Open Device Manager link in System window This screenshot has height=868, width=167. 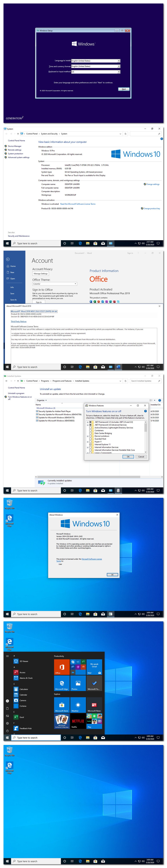click(x=15, y=146)
